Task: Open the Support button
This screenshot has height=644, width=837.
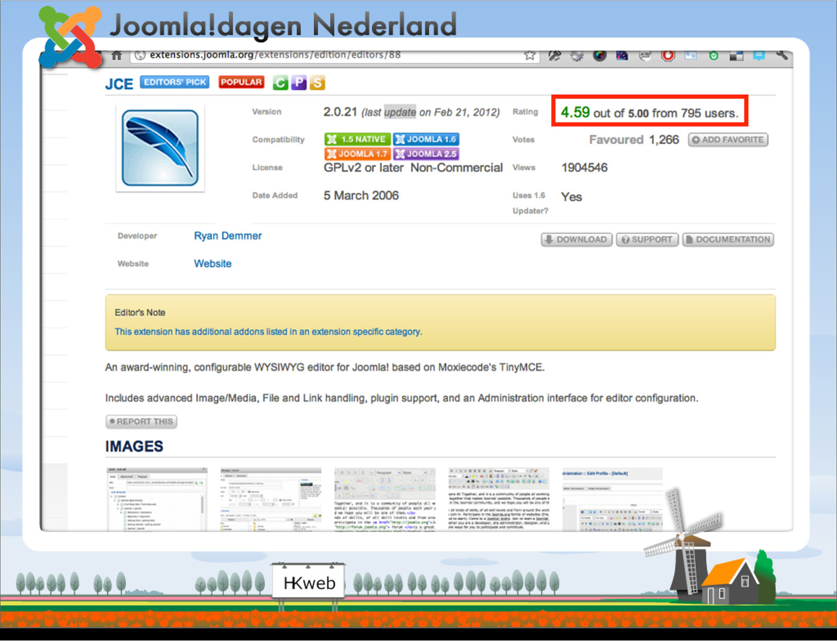Action: click(x=647, y=239)
